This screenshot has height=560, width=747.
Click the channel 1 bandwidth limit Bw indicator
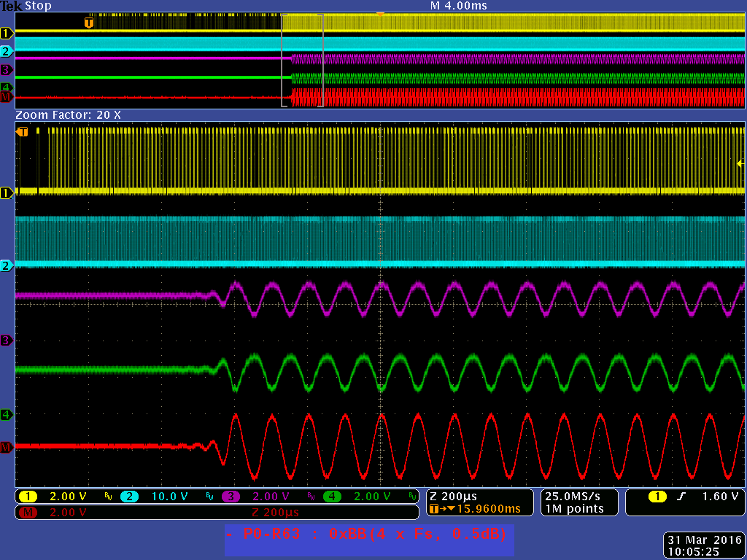(x=108, y=497)
